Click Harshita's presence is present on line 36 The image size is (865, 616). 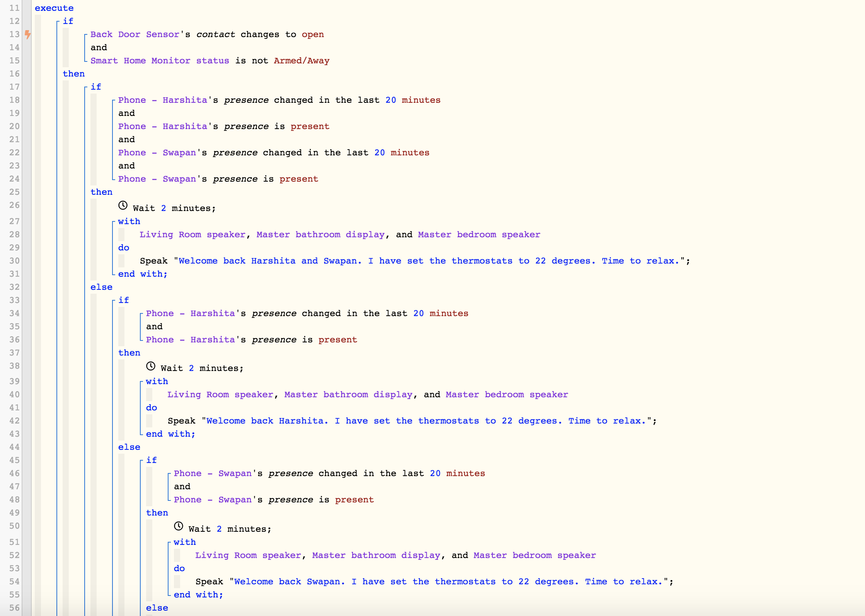click(x=252, y=340)
